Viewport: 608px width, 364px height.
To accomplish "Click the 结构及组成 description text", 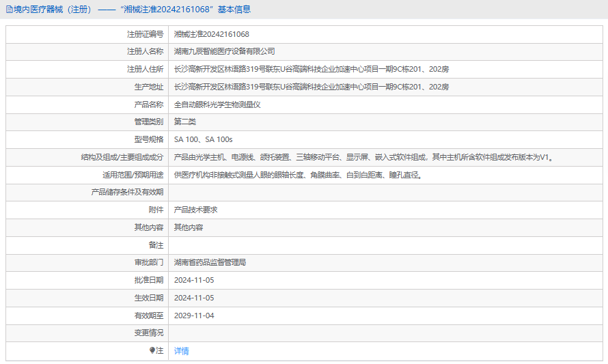I will (x=363, y=157).
